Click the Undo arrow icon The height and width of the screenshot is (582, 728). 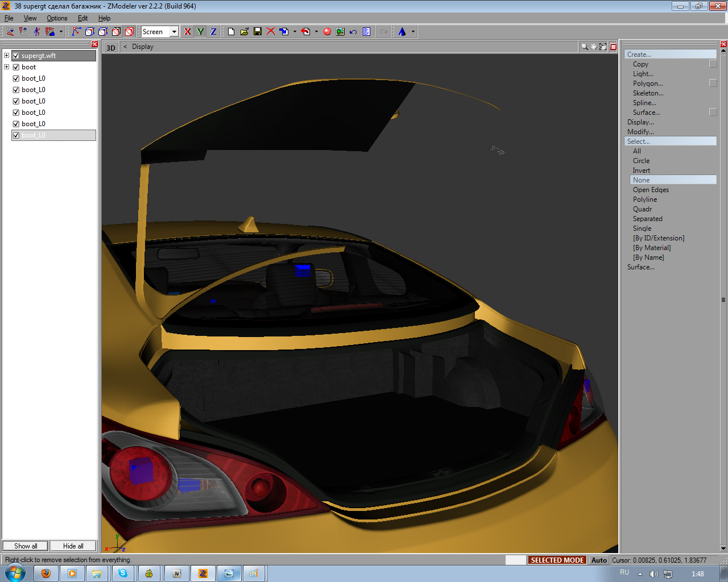pyautogui.click(x=353, y=32)
